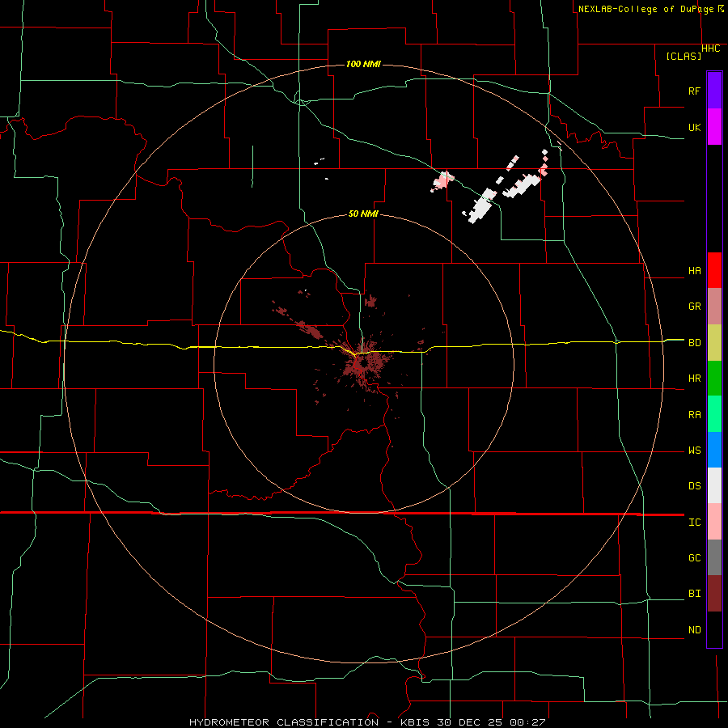Click the WS blue legend swatch

(714, 450)
